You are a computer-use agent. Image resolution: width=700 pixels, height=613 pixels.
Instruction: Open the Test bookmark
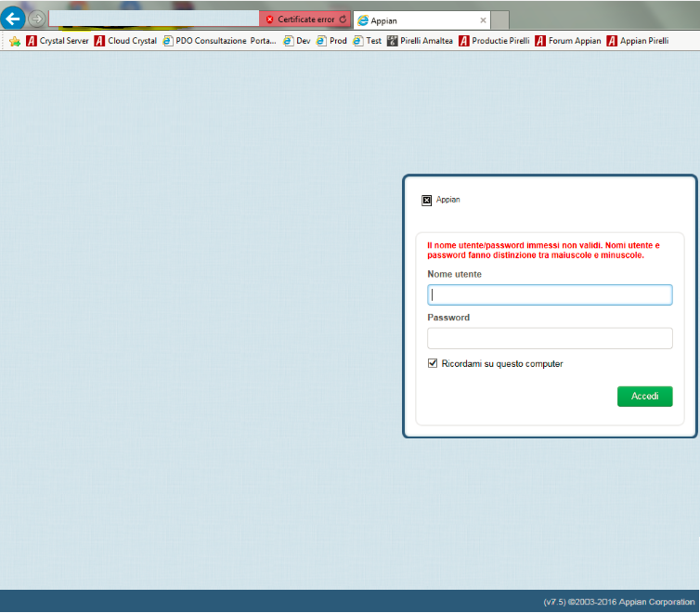[368, 41]
